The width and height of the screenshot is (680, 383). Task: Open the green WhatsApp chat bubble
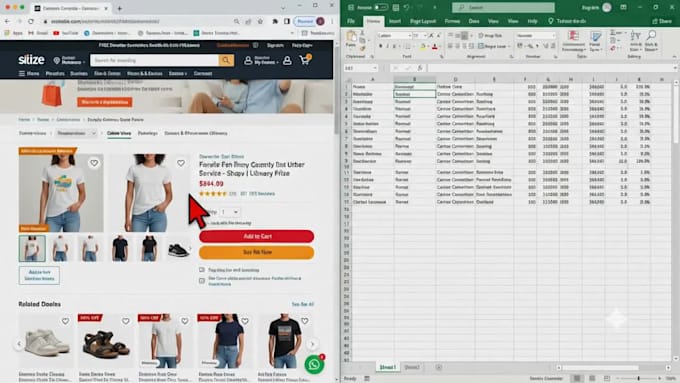click(314, 365)
